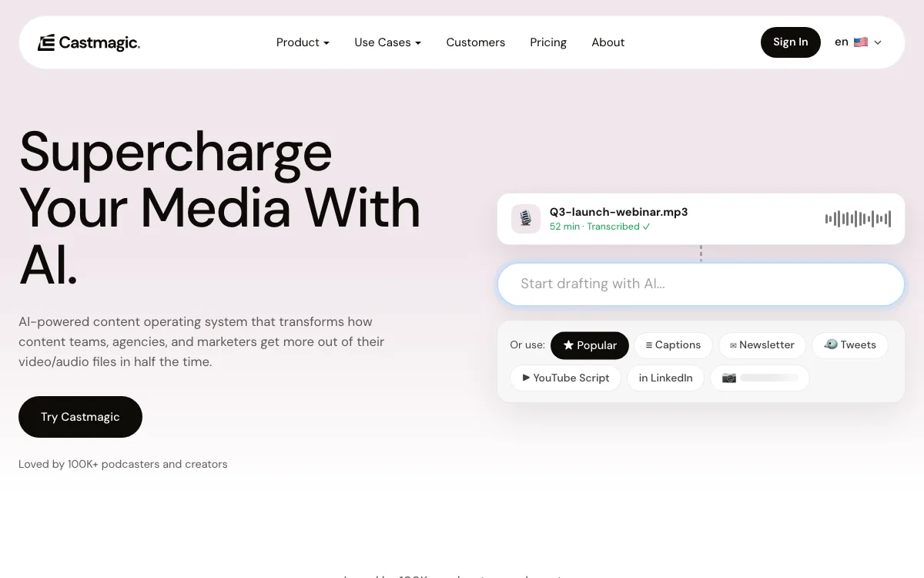
Task: Choose the YouTube Script chip
Action: point(566,378)
